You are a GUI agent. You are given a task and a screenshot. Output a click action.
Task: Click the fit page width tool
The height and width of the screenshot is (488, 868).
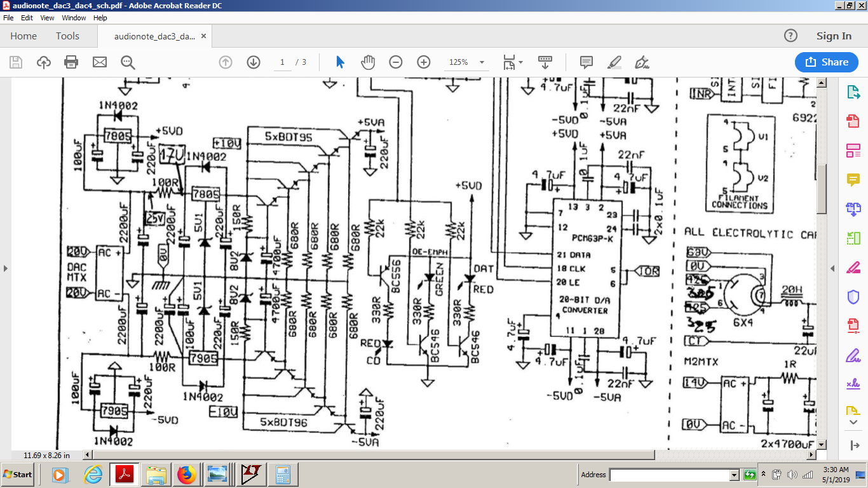[x=509, y=62]
